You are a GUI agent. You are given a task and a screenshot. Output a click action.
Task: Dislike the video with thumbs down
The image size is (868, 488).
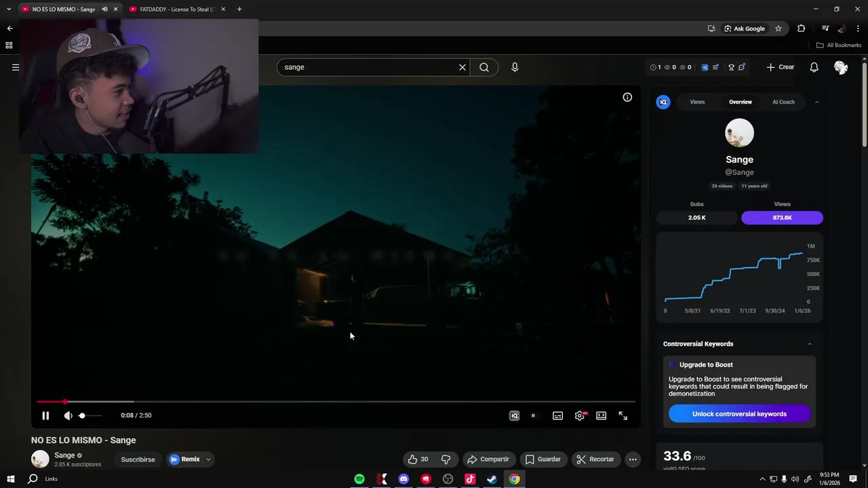pos(446,460)
